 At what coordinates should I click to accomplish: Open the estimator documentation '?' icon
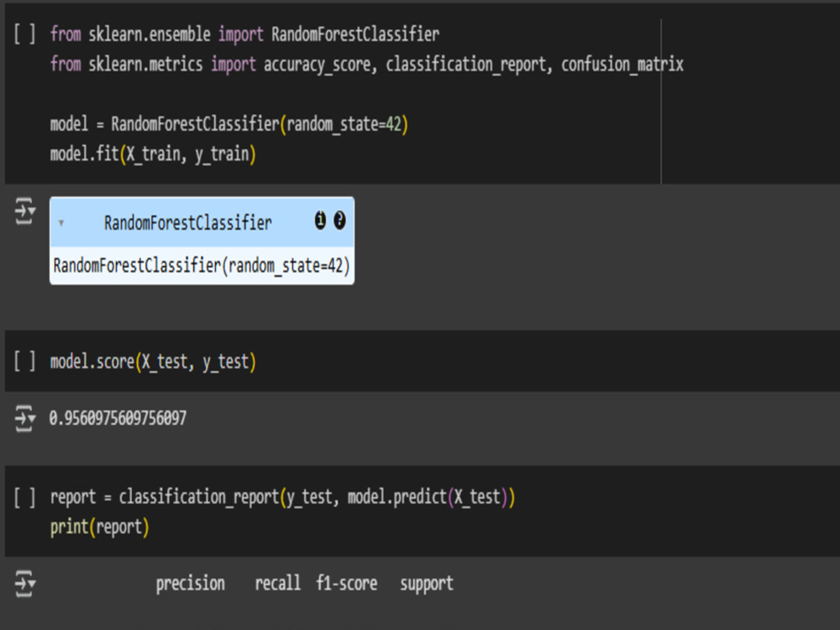[339, 220]
